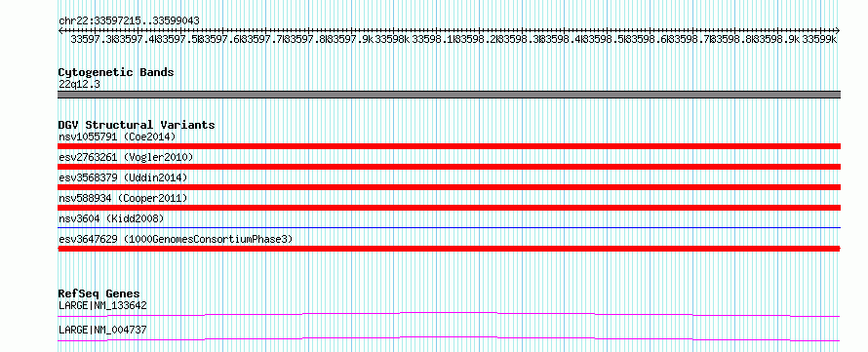Open variant nsv3604 (Kidd2008) label
Screen dimensions: 868x352
click(111, 218)
